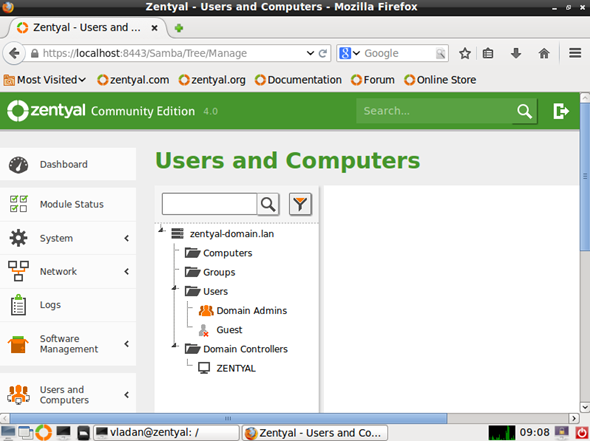Collapse the Domain Controllers tree node

[175, 345]
